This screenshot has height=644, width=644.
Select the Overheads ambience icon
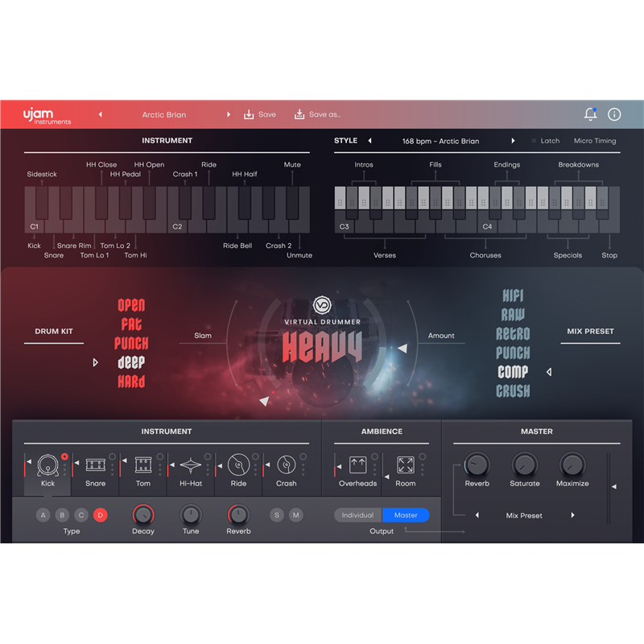tap(357, 465)
